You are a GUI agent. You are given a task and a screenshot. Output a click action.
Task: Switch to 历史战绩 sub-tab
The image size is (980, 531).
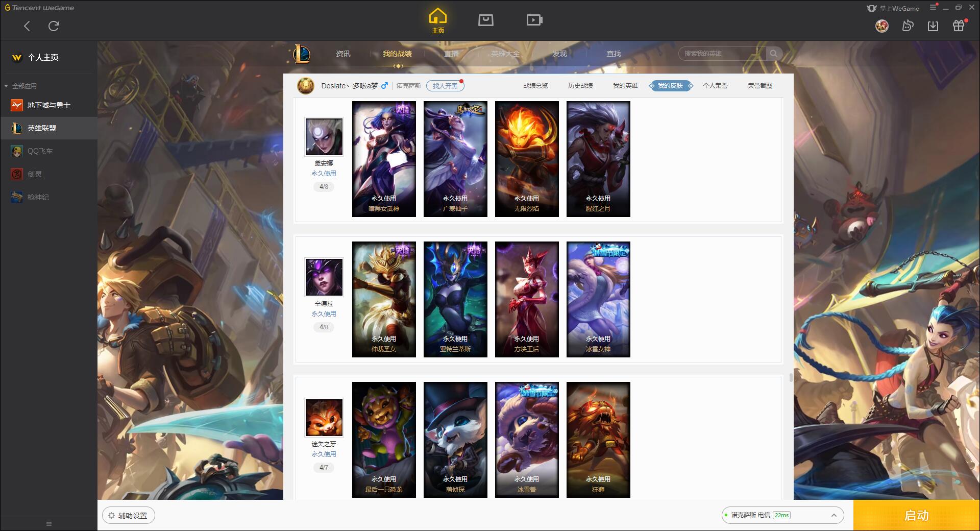click(580, 86)
